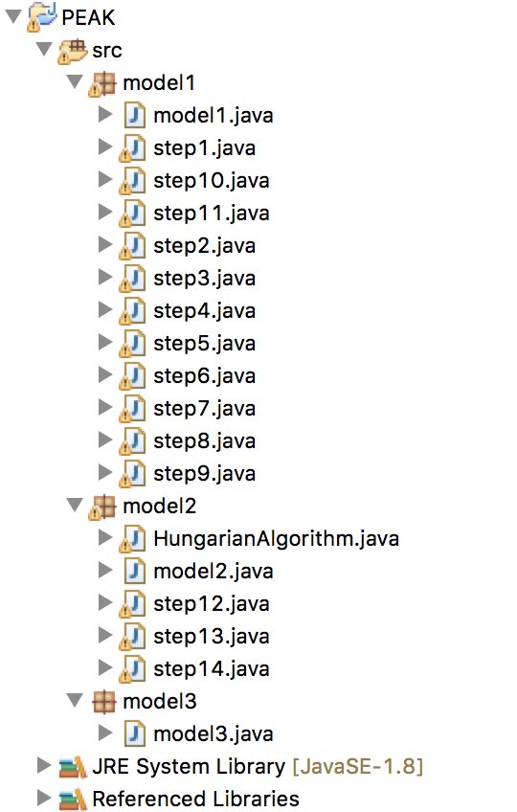Collapse the PEAK project tree
The width and height of the screenshot is (517, 812).
[13, 16]
